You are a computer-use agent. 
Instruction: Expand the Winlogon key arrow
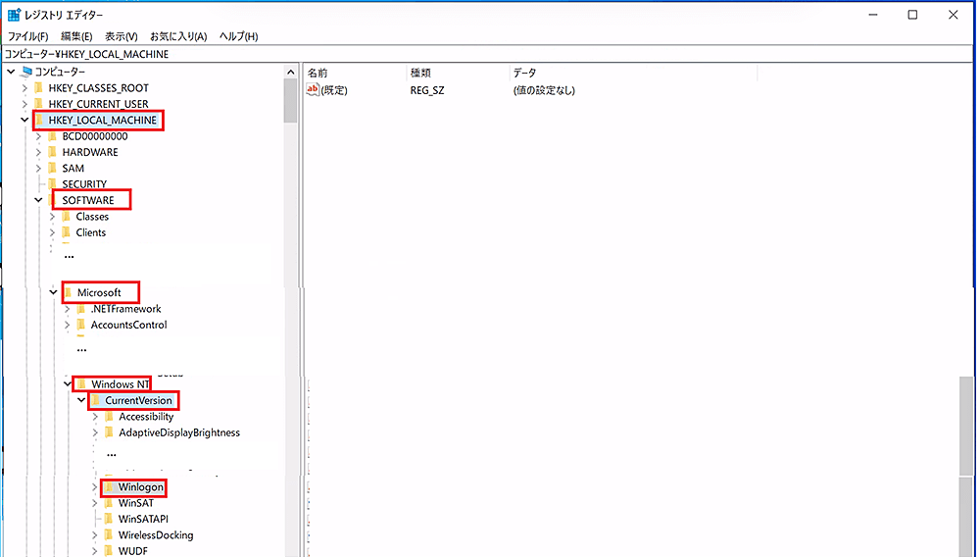[x=95, y=487]
